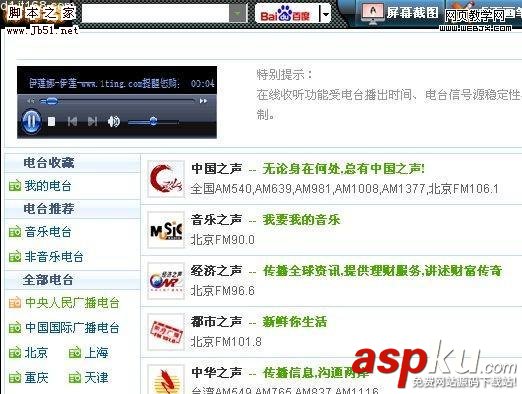Open the 经济之声 station title

(x=217, y=271)
